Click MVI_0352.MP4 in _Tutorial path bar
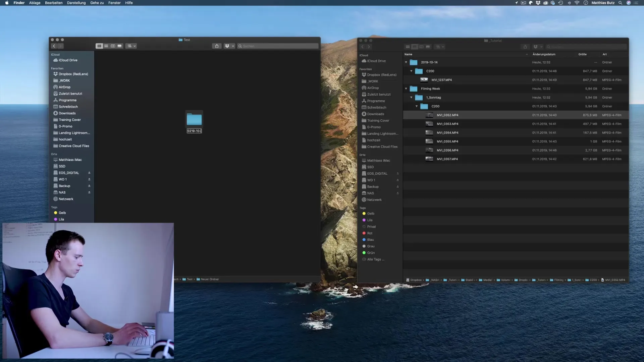 click(613, 280)
